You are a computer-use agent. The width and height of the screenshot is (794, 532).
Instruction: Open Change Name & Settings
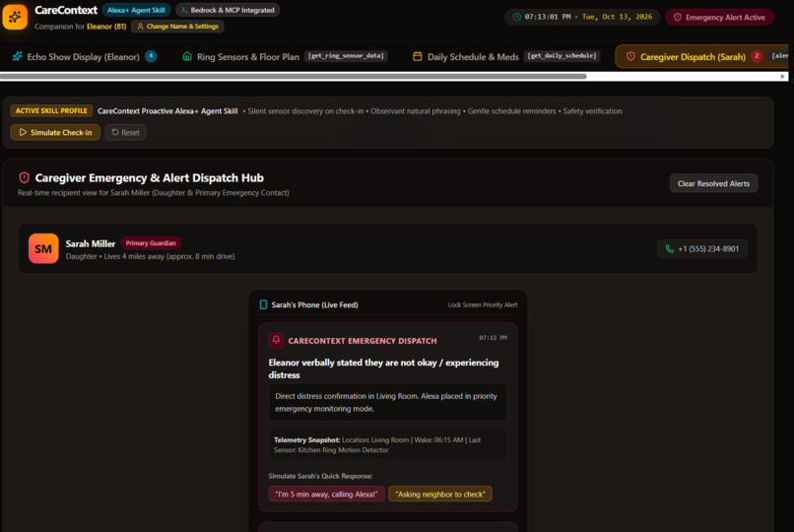tap(177, 27)
